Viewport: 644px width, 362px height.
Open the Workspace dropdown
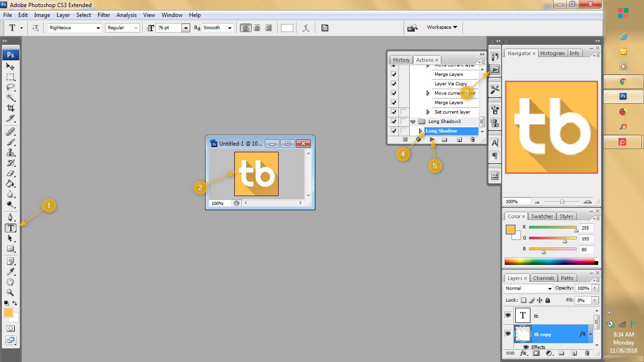(442, 27)
